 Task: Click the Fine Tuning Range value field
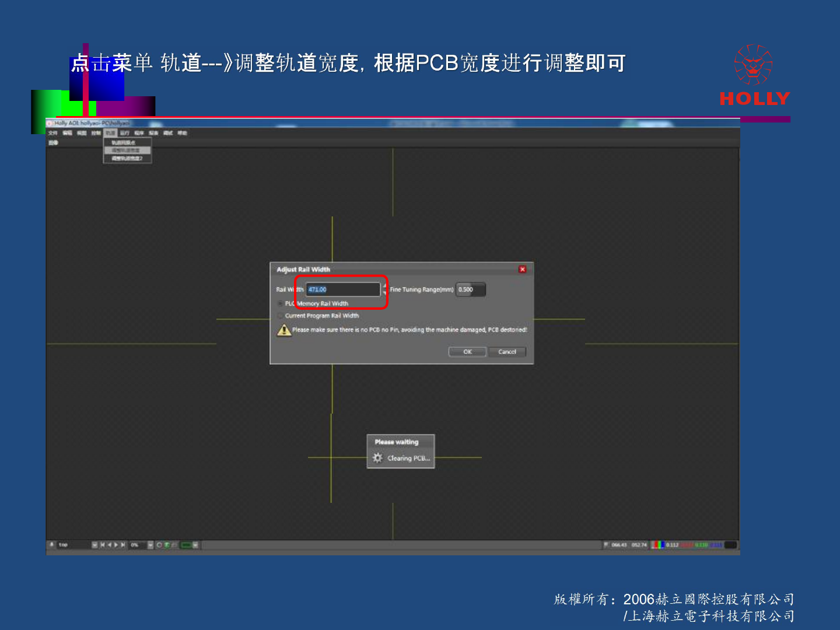coord(470,289)
